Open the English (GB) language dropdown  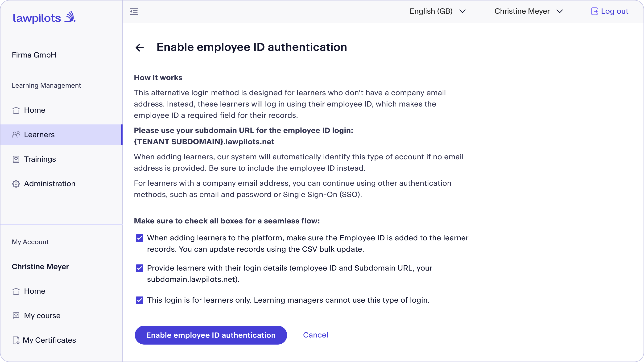[x=438, y=11]
